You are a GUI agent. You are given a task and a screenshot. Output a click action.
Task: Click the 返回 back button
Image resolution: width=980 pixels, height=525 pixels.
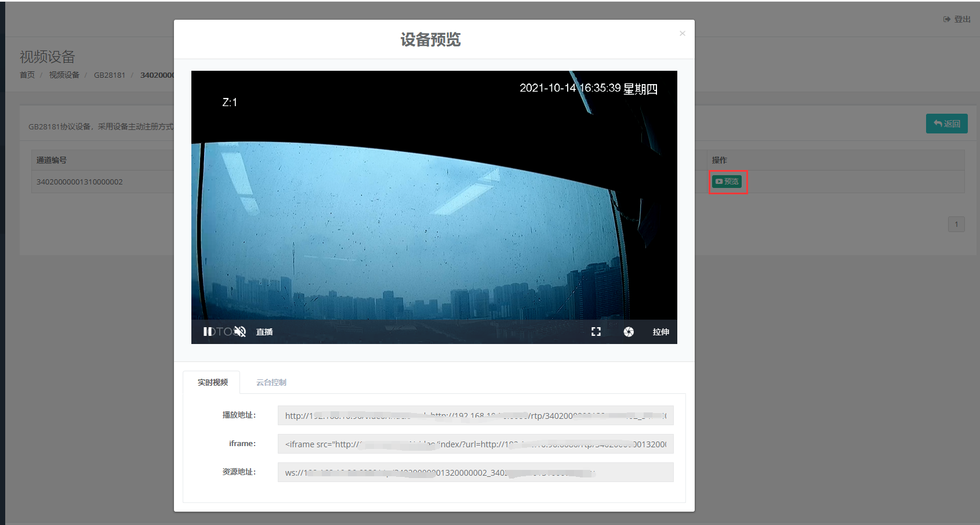point(946,124)
